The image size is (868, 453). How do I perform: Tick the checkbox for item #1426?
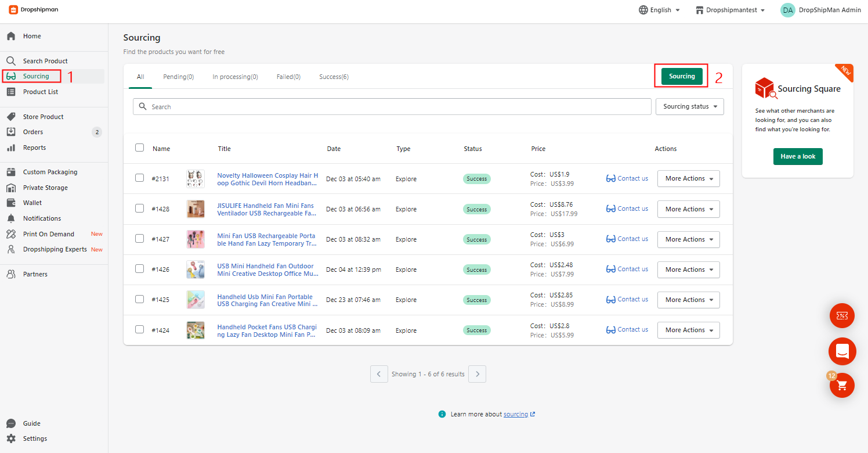pyautogui.click(x=139, y=269)
